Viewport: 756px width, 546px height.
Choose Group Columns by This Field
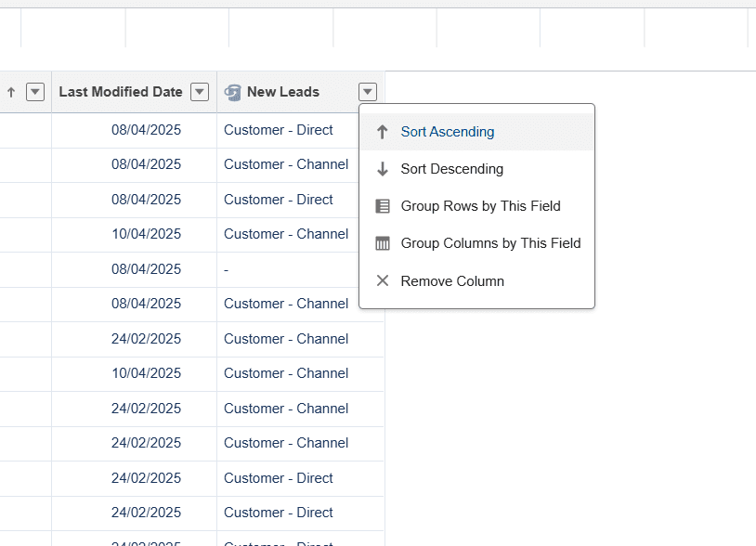476,243
